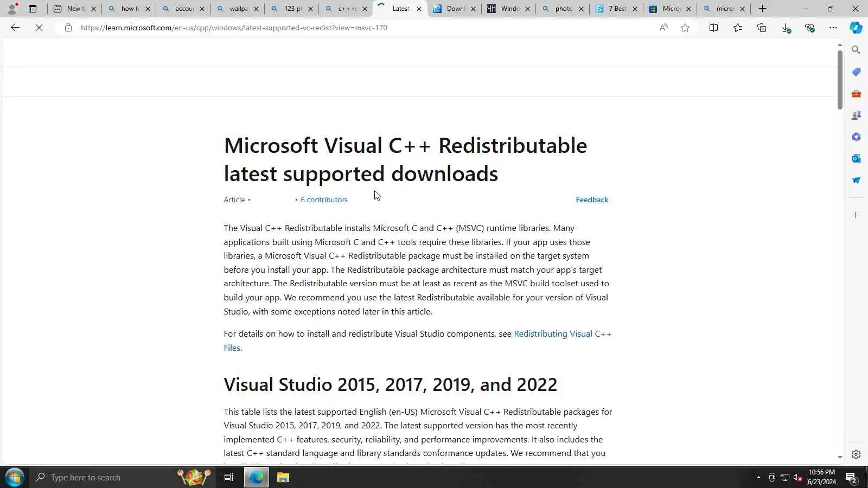Open the sidebar Shopping tag
This screenshot has height=488, width=868.
click(x=856, y=72)
